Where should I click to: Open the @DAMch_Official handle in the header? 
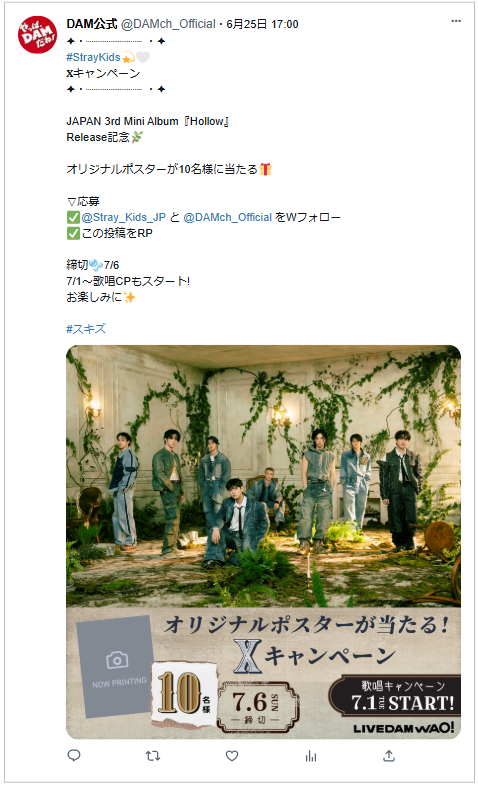point(168,24)
